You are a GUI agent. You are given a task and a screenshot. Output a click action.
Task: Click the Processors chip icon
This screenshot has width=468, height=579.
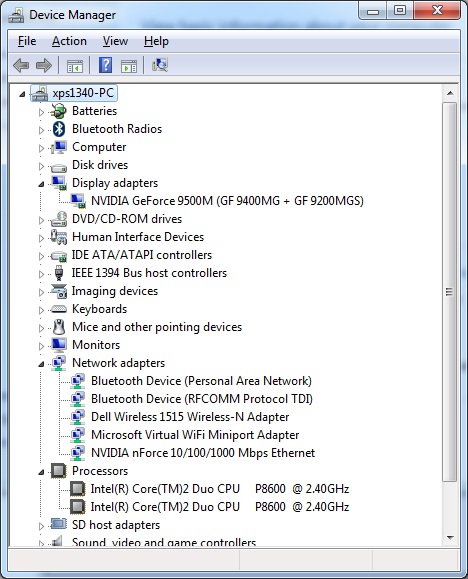[59, 471]
